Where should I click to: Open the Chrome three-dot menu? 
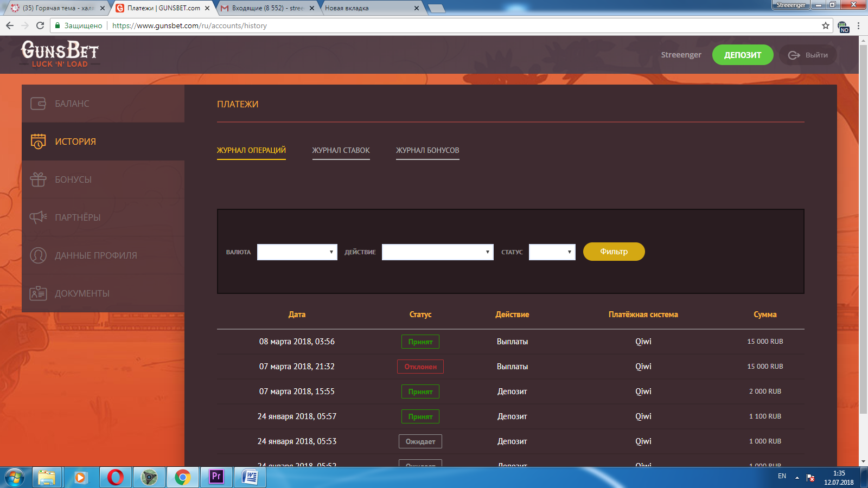click(x=858, y=25)
